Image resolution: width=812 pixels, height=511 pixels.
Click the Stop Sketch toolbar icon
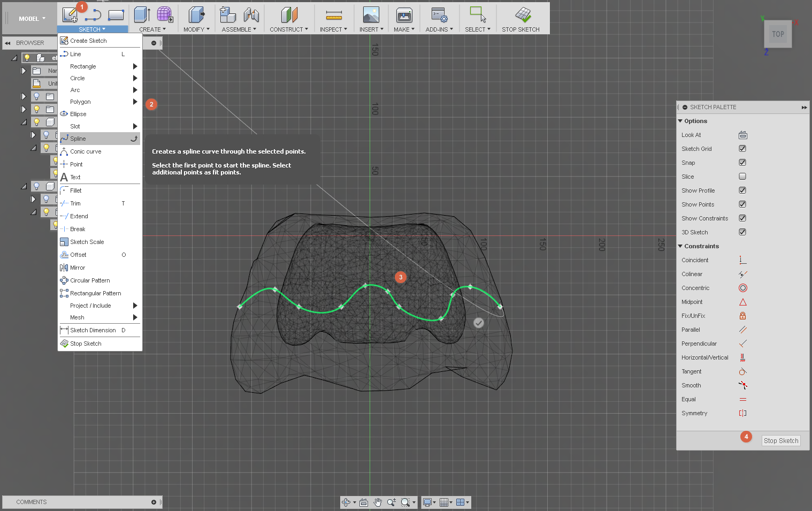tap(523, 14)
